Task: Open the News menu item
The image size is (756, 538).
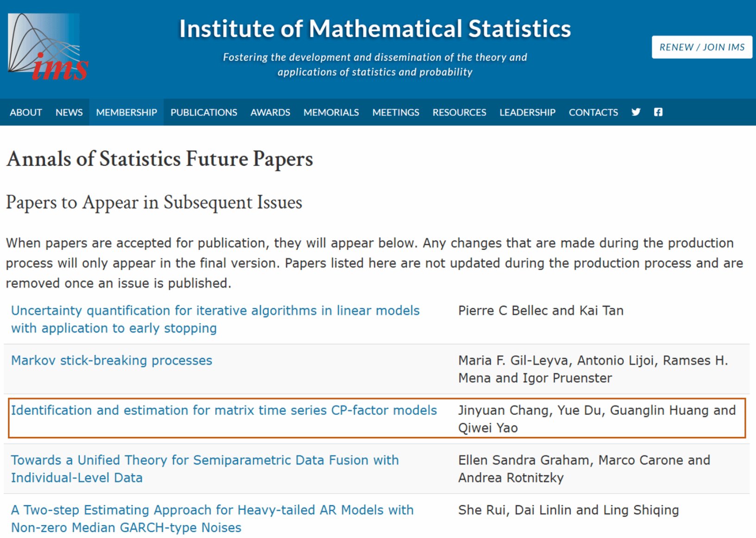Action: [69, 113]
